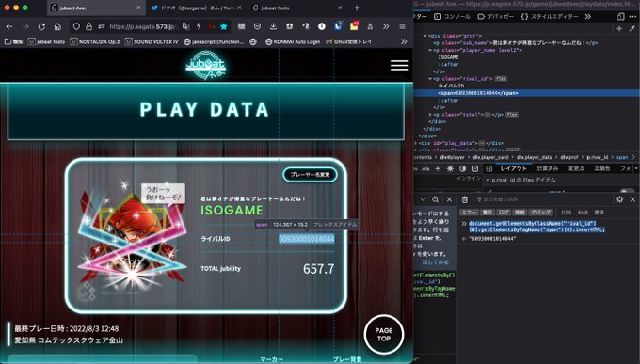Open the SOUND VOLTEX IV bookmark
640x364 pixels.
[152, 41]
